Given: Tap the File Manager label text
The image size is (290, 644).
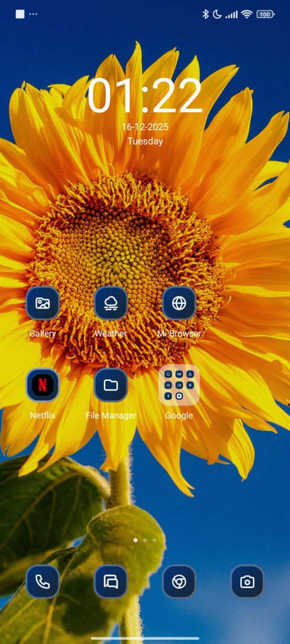Looking at the screenshot, I should (x=111, y=416).
